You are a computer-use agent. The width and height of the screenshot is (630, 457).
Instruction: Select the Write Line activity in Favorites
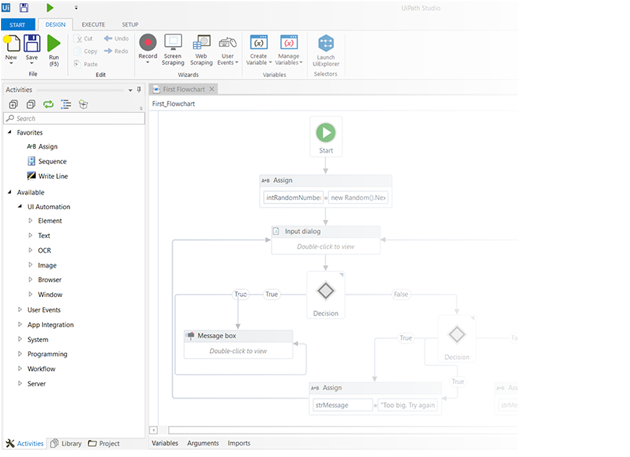click(47, 176)
